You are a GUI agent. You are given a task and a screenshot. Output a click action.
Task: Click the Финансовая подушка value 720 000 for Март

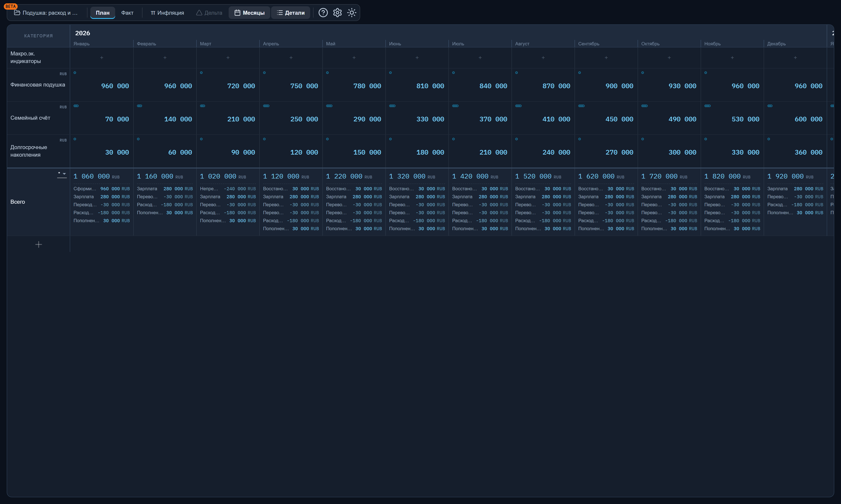pyautogui.click(x=241, y=86)
